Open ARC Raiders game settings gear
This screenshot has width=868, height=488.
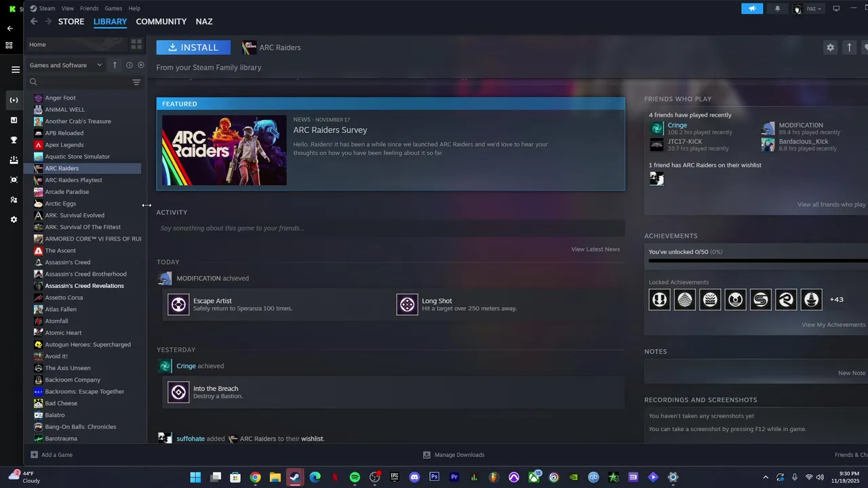point(830,47)
